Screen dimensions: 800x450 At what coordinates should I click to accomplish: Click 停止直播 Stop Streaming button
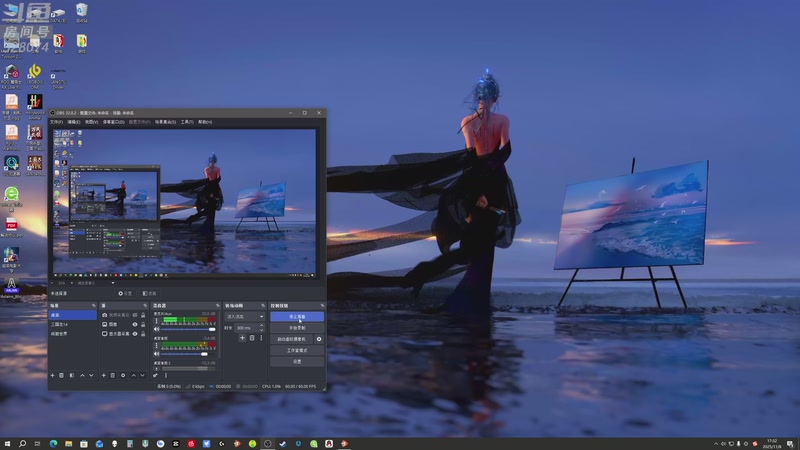click(x=297, y=316)
